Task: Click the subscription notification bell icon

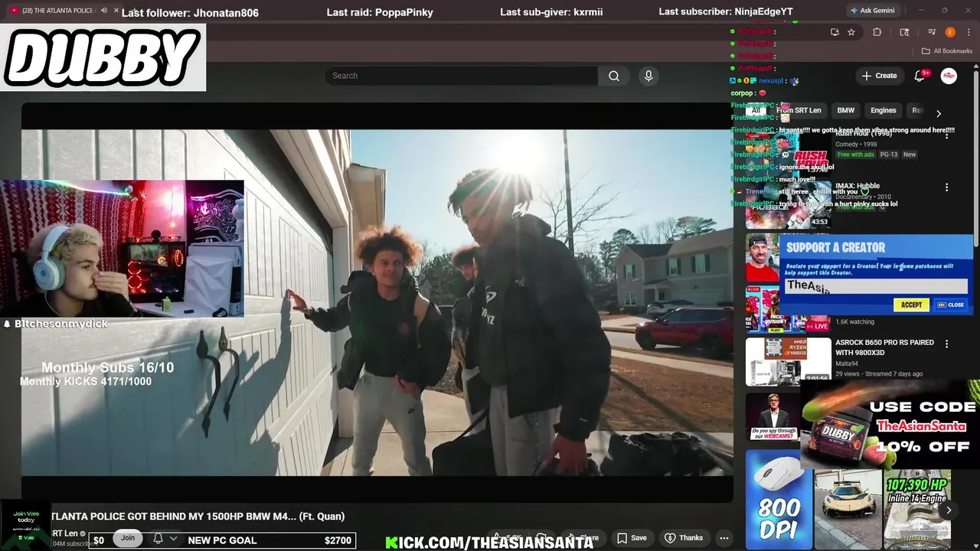Action: click(x=158, y=539)
